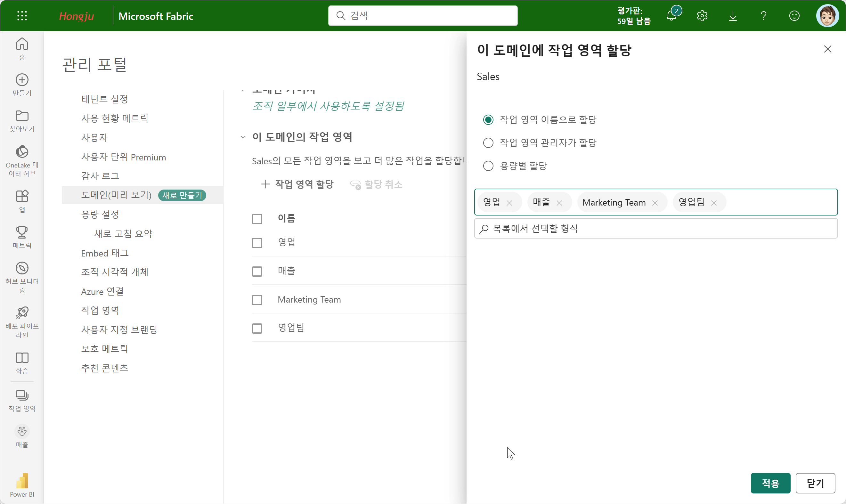Image resolution: width=846 pixels, height=504 pixels.
Task: Check the Marketing Team workspace checkbox
Action: click(257, 300)
